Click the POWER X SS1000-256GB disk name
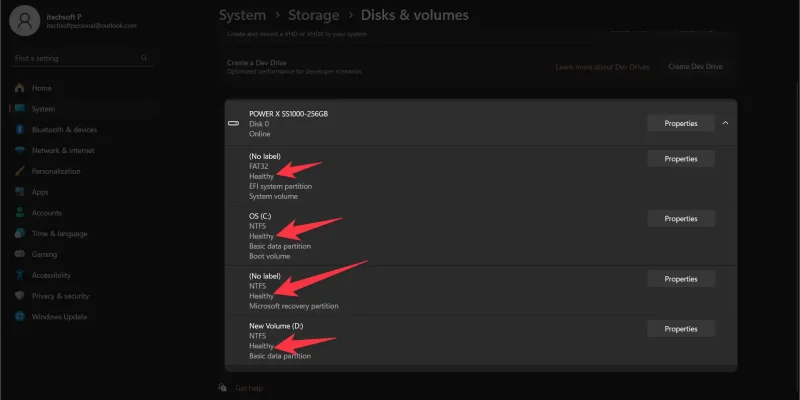Viewport: 800px width, 400px height. (288, 114)
